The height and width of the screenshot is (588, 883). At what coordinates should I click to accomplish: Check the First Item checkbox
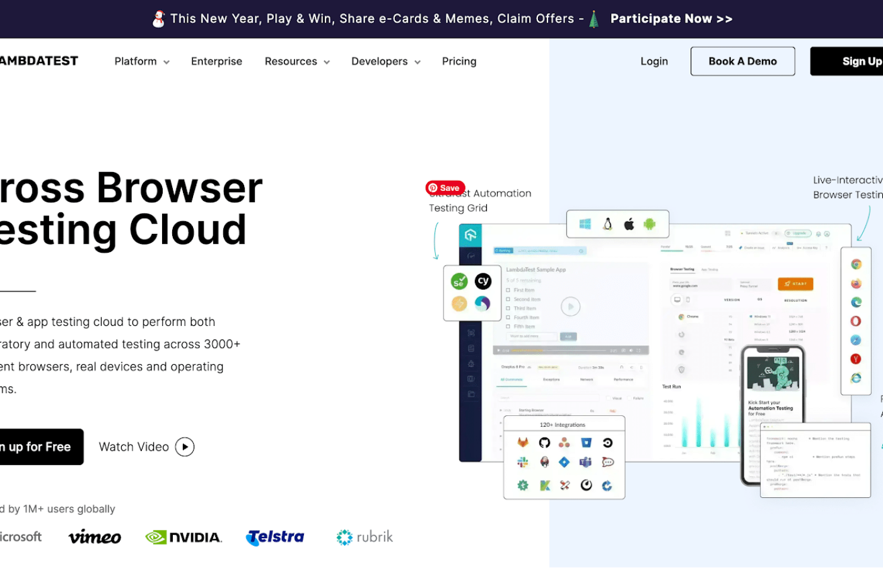pos(508,291)
